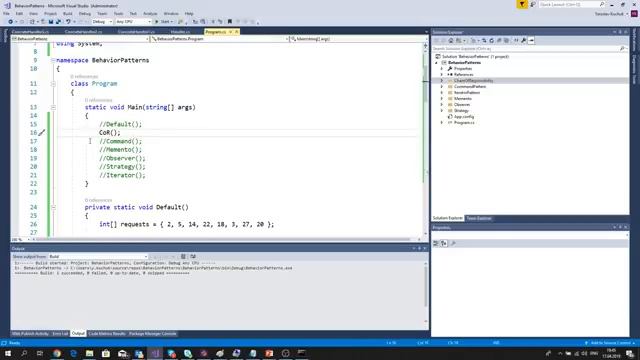This screenshot has width=640, height=360.
Task: Click the Quick Launch search box
Action: tap(571, 4)
